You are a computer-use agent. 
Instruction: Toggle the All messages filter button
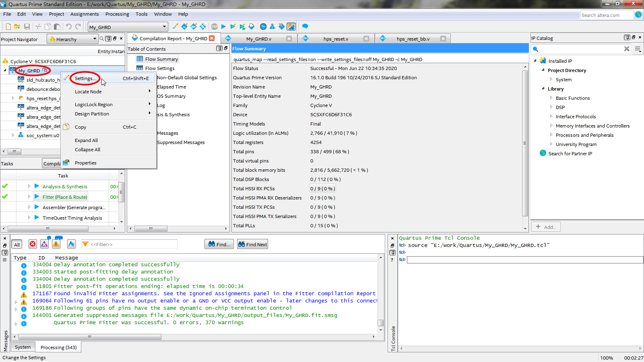click(17, 244)
